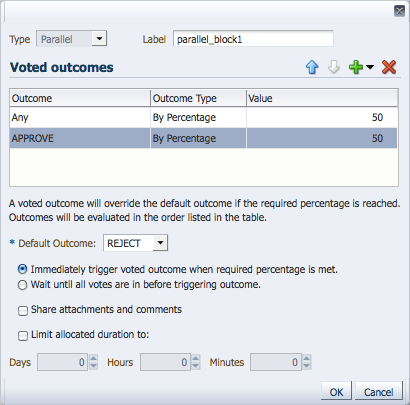410x405 pixels.
Task: Select the Any outcome row
Action: pyautogui.click(x=203, y=117)
